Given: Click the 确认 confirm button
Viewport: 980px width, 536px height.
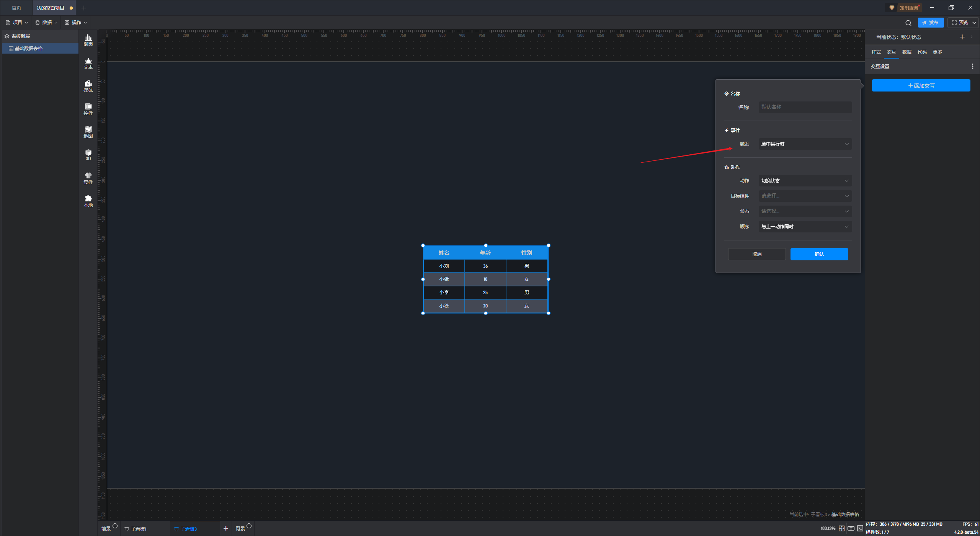Looking at the screenshot, I should 819,254.
